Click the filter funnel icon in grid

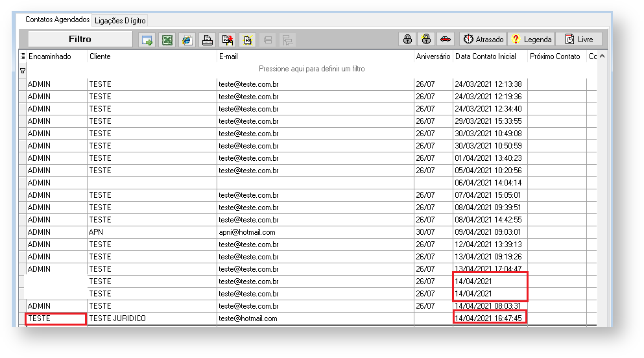(23, 71)
